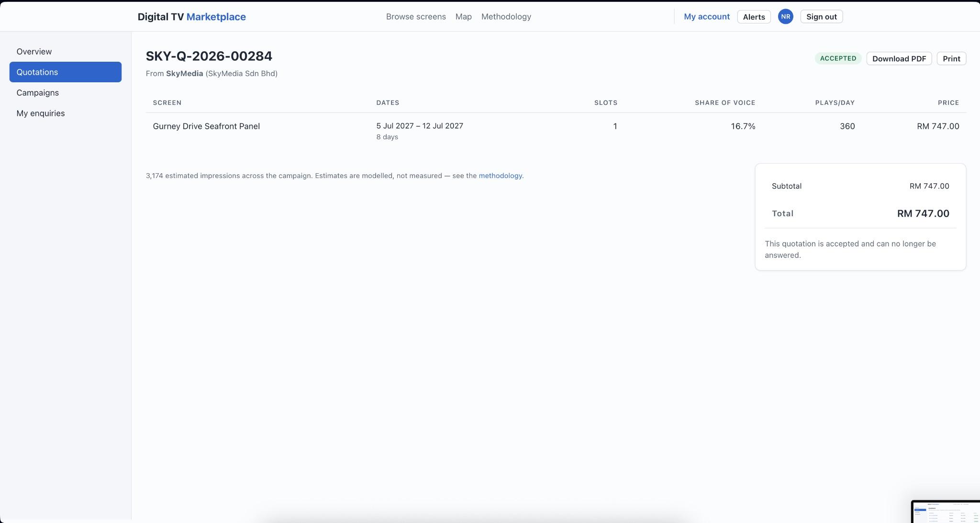Image resolution: width=980 pixels, height=523 pixels.
Task: Open Browse screens page
Action: (416, 17)
